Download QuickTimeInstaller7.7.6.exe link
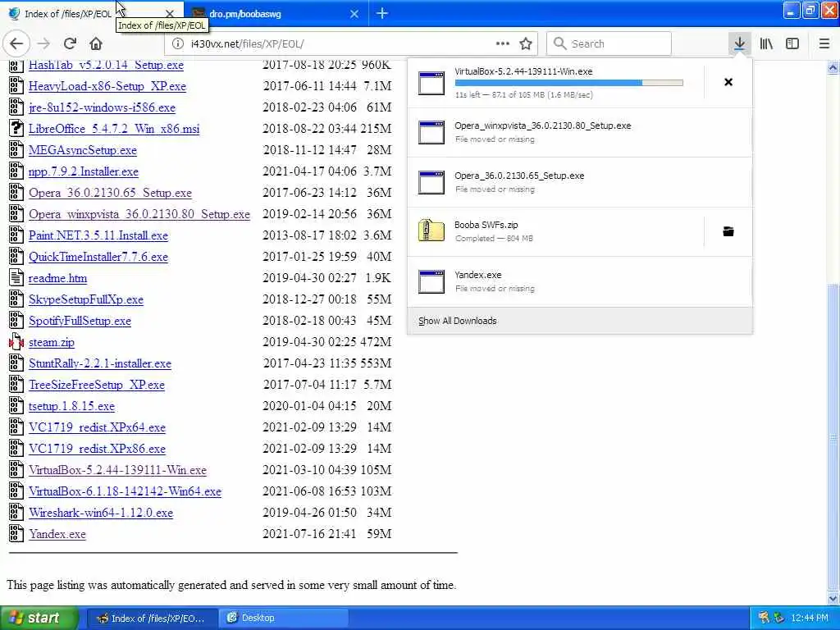Viewport: 840px width, 630px height. tap(98, 257)
